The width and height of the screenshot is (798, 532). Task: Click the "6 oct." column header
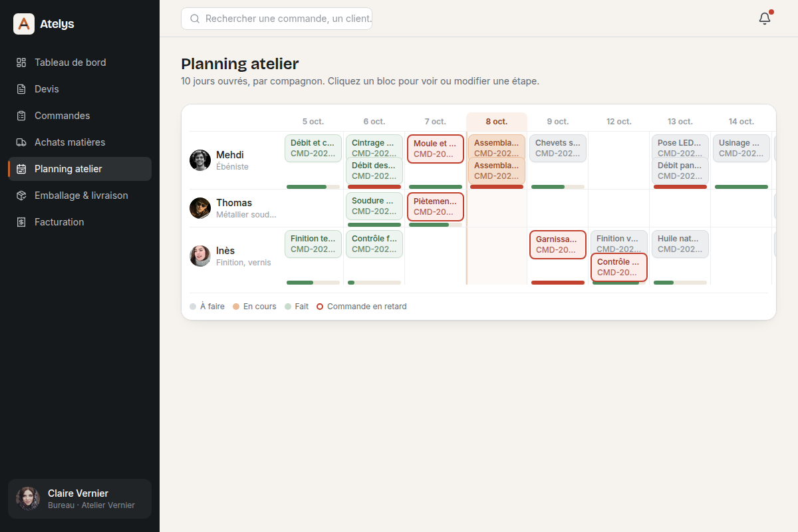(374, 122)
